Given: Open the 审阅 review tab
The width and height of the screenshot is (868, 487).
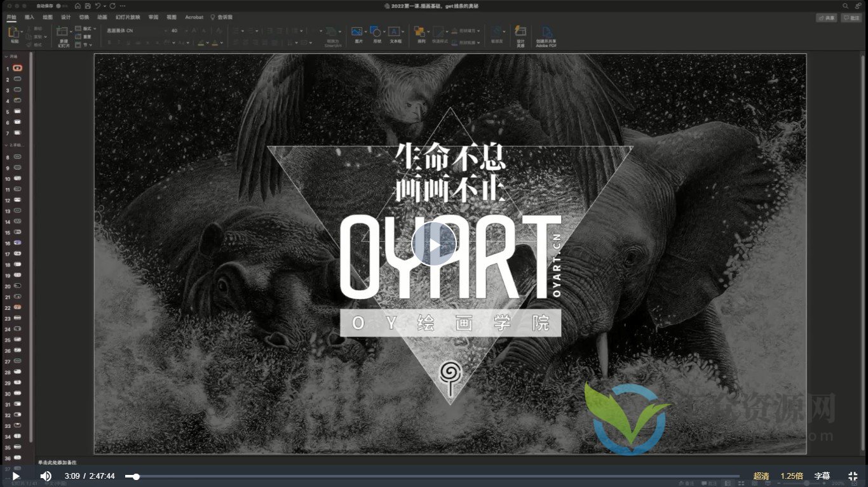Looking at the screenshot, I should click(x=153, y=17).
